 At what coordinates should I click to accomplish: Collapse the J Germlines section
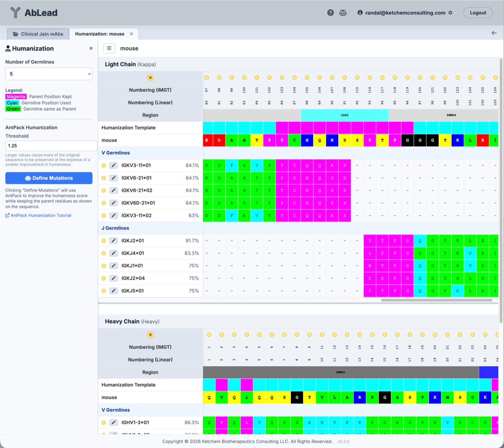[115, 228]
